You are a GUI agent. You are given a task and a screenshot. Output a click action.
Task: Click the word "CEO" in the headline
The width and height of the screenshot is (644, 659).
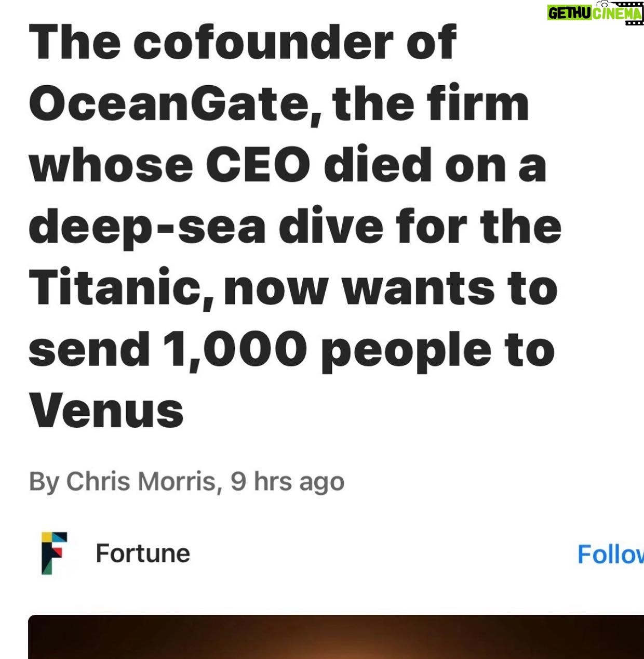(258, 165)
